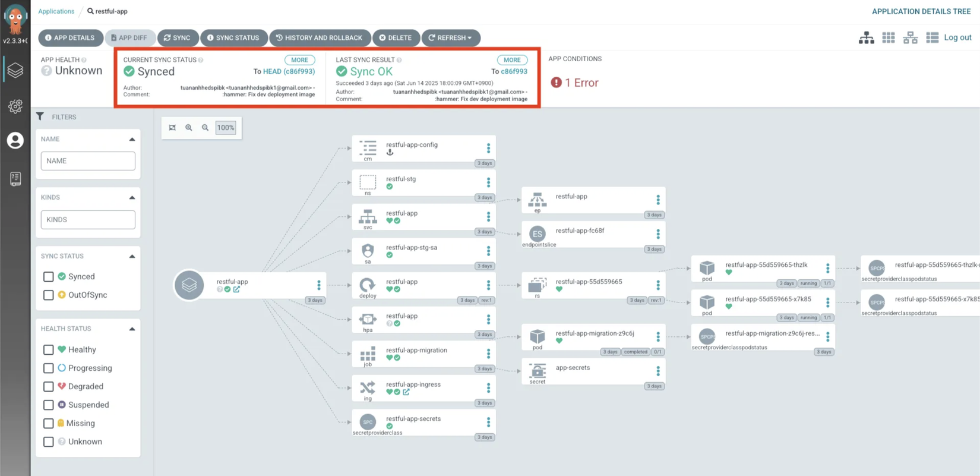Open kebab menu for restful-app-config
The width and height of the screenshot is (980, 476).
coord(488,148)
